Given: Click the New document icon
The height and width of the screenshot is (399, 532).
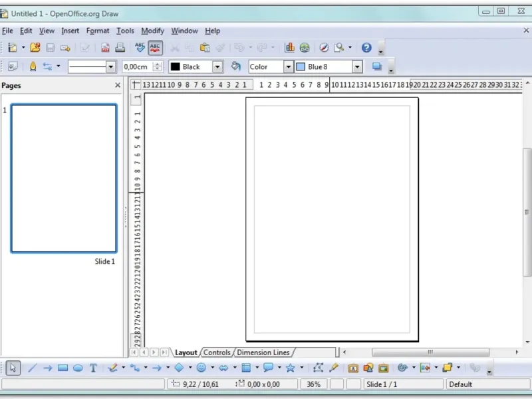Looking at the screenshot, I should coord(13,47).
